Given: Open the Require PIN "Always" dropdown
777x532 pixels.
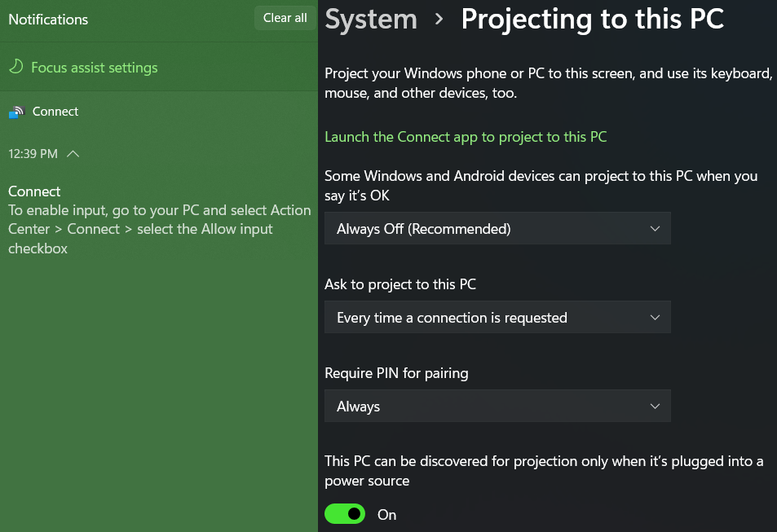Looking at the screenshot, I should coord(497,407).
